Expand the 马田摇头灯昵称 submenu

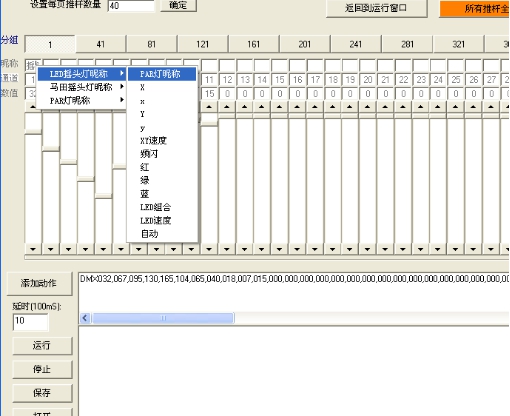pyautogui.click(x=81, y=87)
